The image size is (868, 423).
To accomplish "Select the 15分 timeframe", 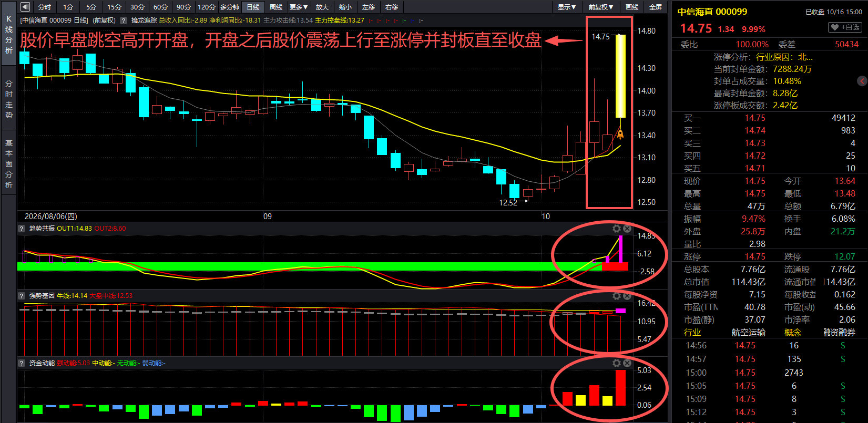I will tap(114, 7).
